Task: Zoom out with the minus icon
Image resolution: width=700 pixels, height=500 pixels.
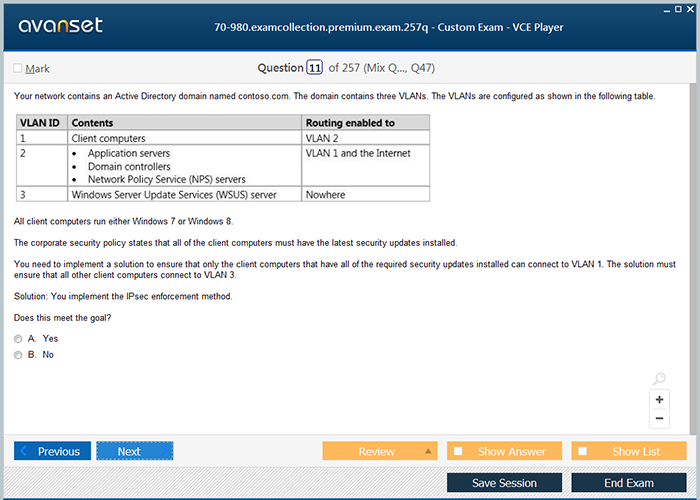Action: (x=659, y=418)
